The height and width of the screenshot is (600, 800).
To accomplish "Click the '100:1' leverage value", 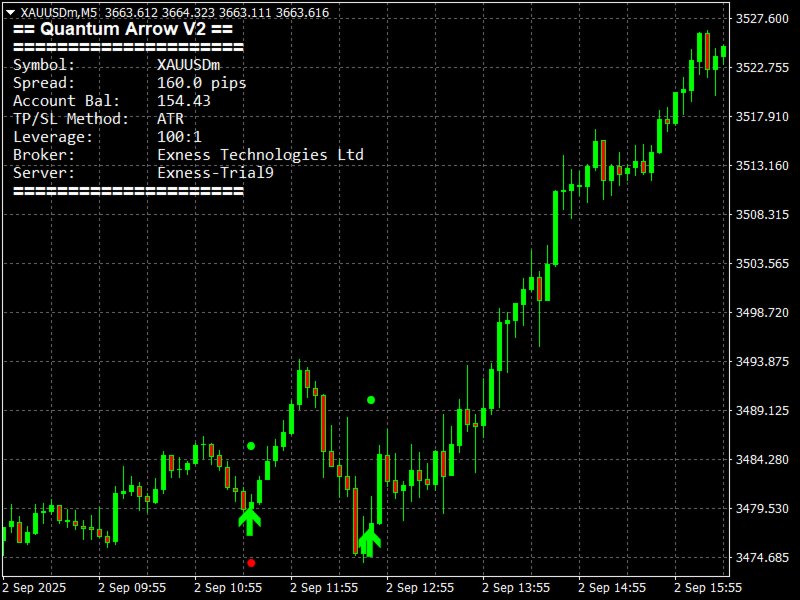I will tap(179, 137).
